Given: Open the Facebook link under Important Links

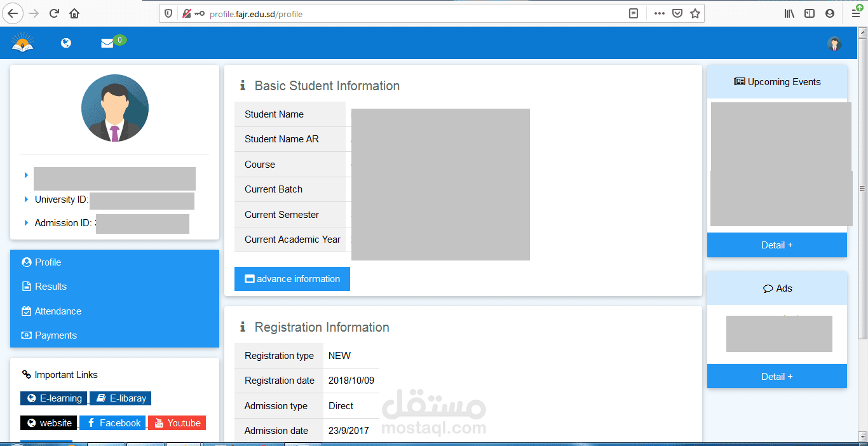Looking at the screenshot, I should (112, 422).
